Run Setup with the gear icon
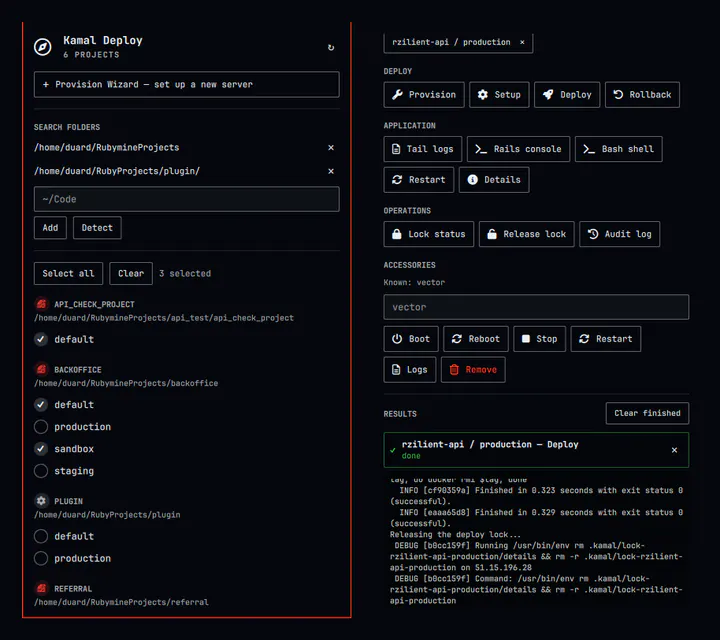The height and width of the screenshot is (640, 720). click(x=499, y=95)
